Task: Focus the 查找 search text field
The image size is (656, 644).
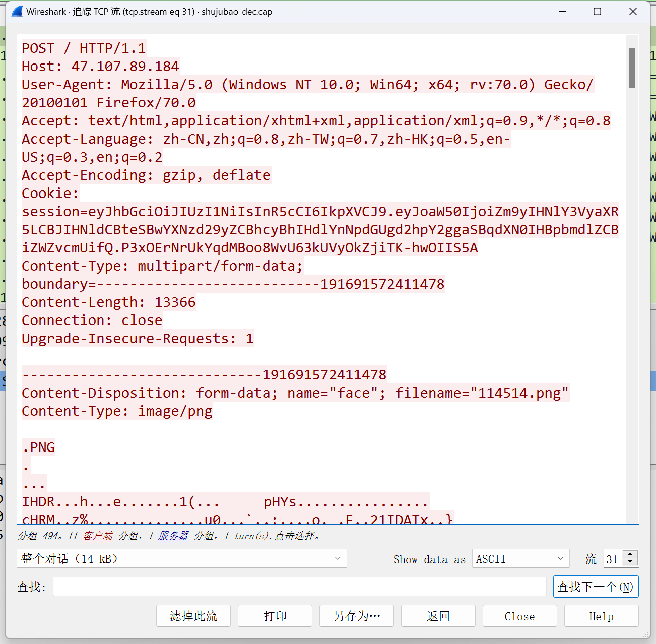Action: click(299, 587)
